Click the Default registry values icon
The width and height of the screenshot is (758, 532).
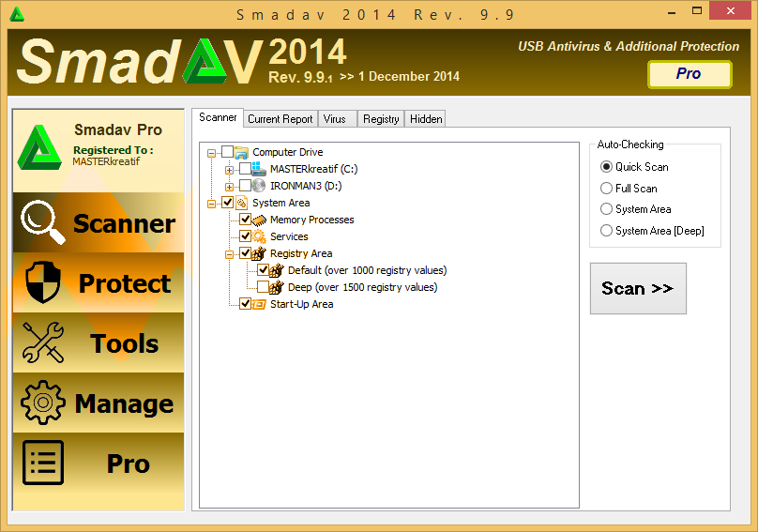277,270
